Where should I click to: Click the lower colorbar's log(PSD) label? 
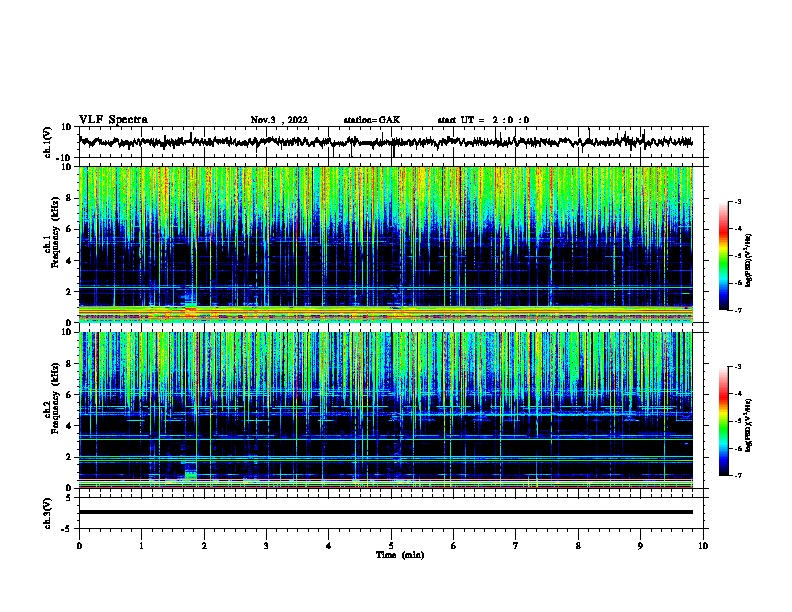coord(749,426)
